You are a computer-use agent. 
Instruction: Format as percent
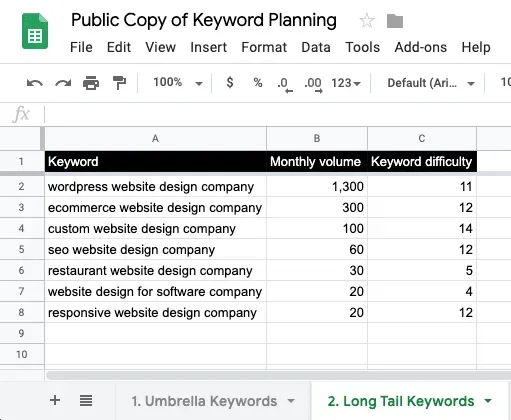click(258, 82)
